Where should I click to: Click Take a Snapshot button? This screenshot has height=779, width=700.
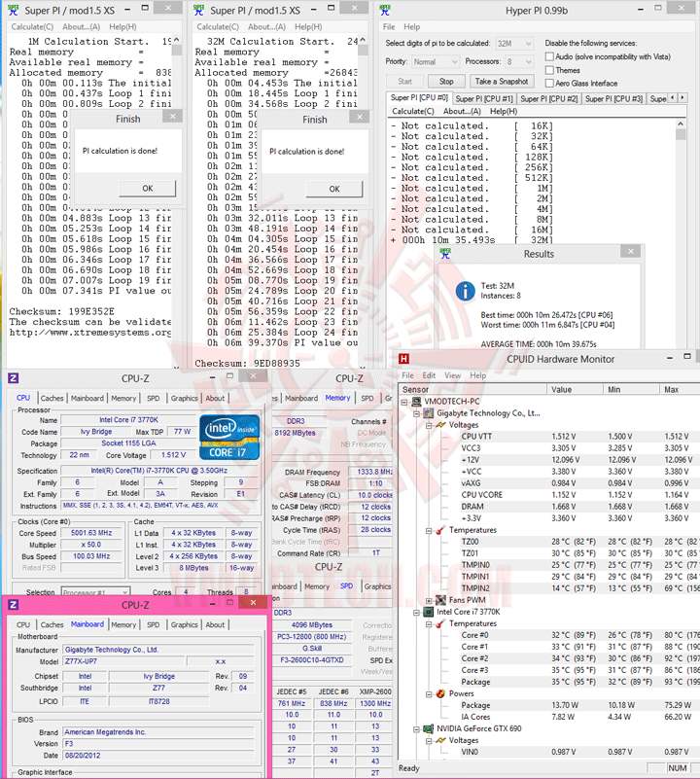pos(502,82)
